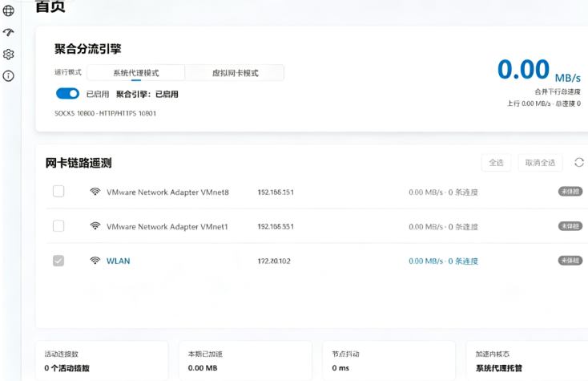Click Wi-Fi icon of VMnet1 adapter

tap(95, 226)
